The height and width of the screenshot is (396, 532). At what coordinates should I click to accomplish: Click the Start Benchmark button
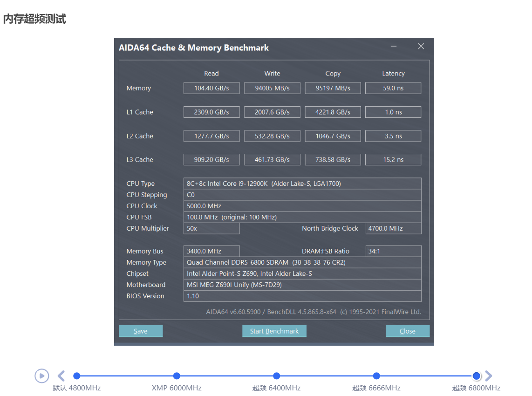(274, 331)
